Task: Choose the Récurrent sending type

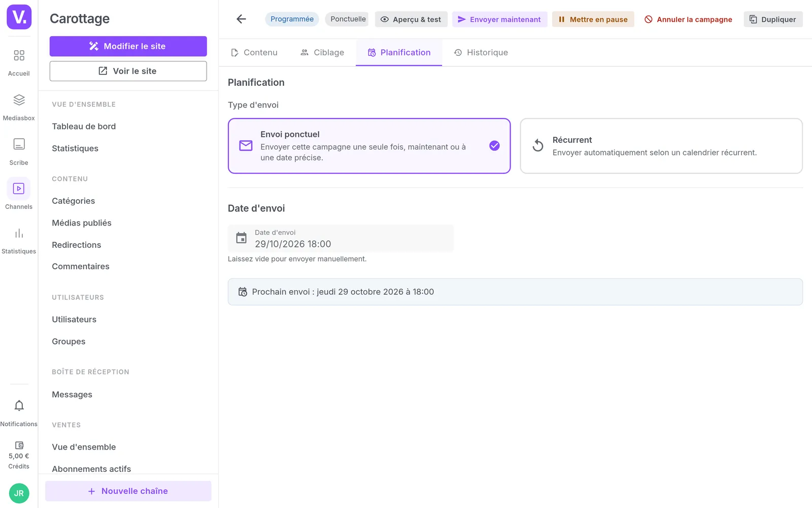Action: click(661, 146)
